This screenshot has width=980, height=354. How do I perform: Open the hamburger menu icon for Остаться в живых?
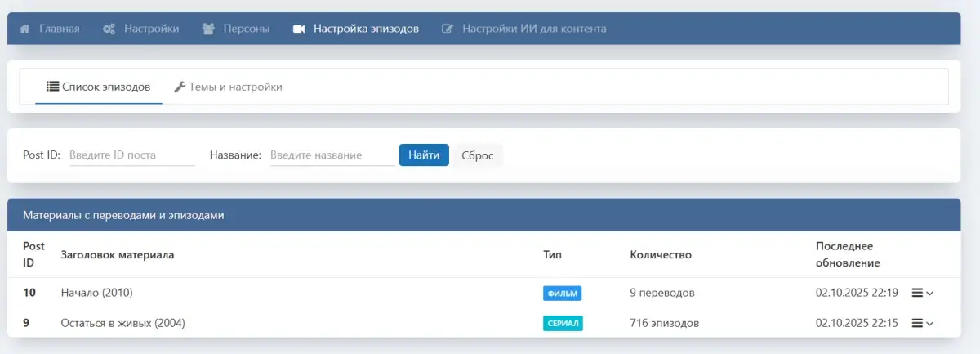[x=917, y=323]
